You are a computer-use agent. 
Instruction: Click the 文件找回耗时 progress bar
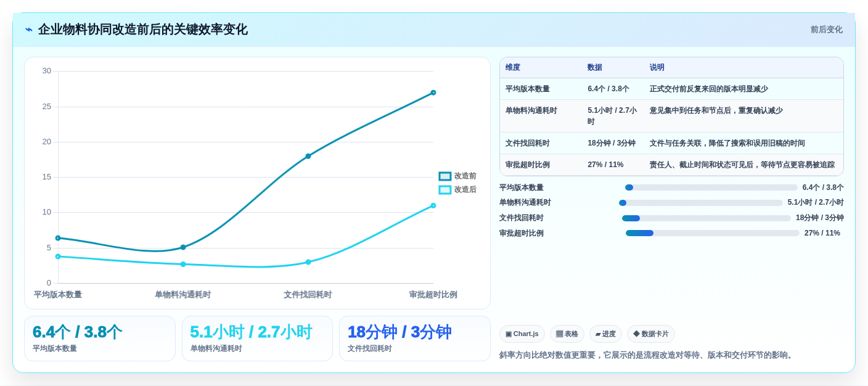click(706, 218)
